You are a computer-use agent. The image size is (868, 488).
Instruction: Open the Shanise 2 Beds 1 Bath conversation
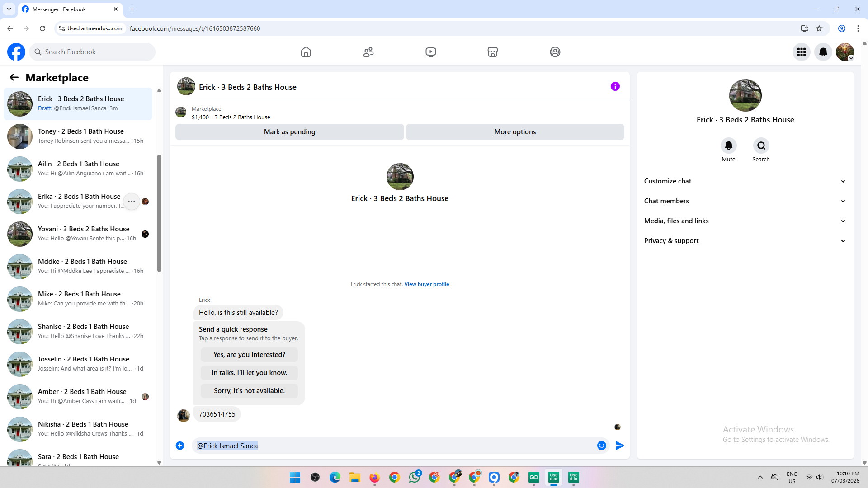click(x=78, y=332)
